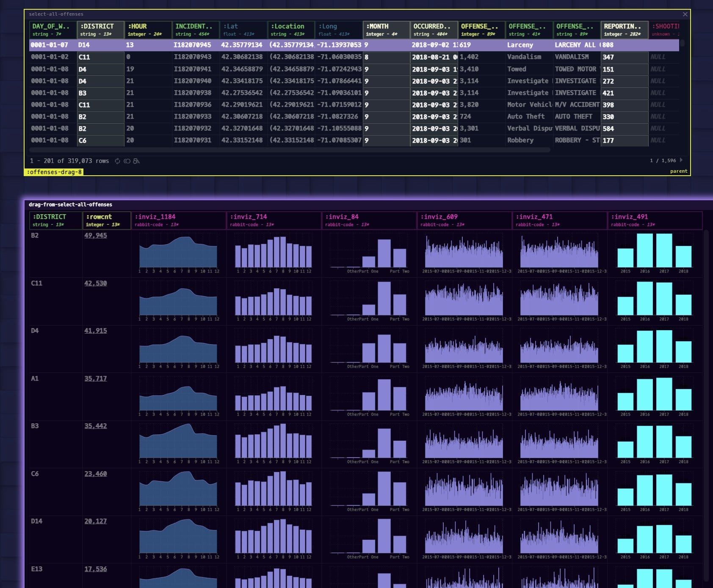Select the :inviz_471 column header
This screenshot has height=588, width=713.
559,220
